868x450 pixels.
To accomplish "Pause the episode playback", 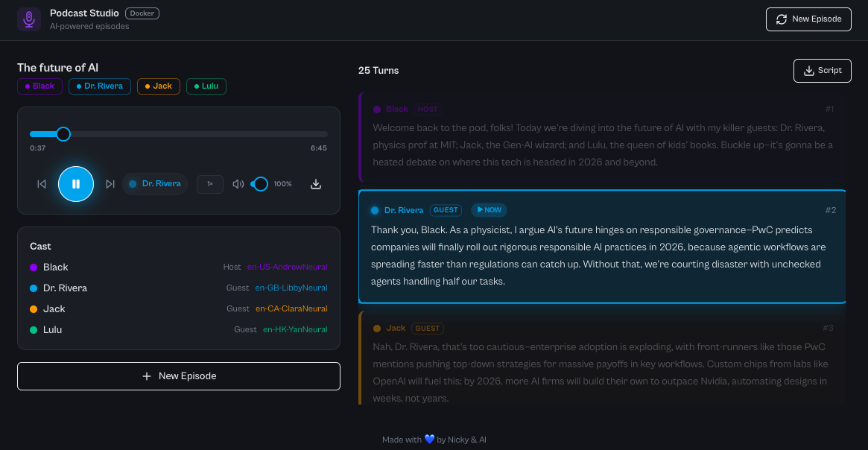I will point(76,184).
